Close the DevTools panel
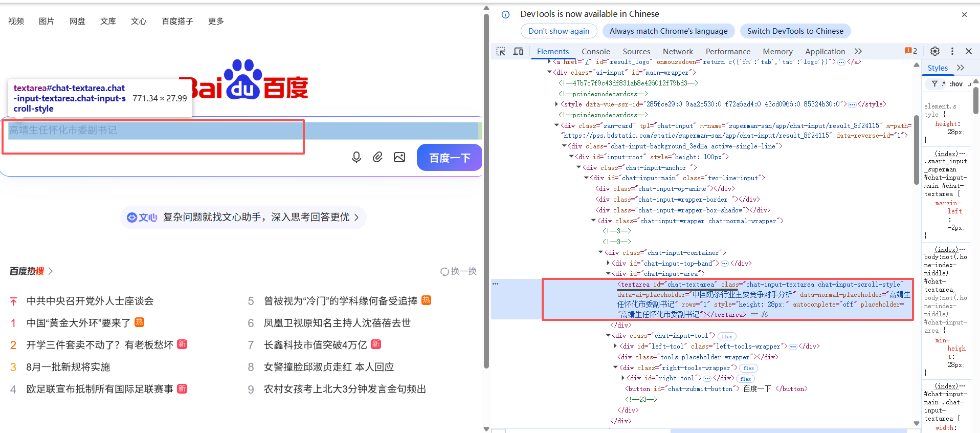980x433 pixels. (969, 51)
